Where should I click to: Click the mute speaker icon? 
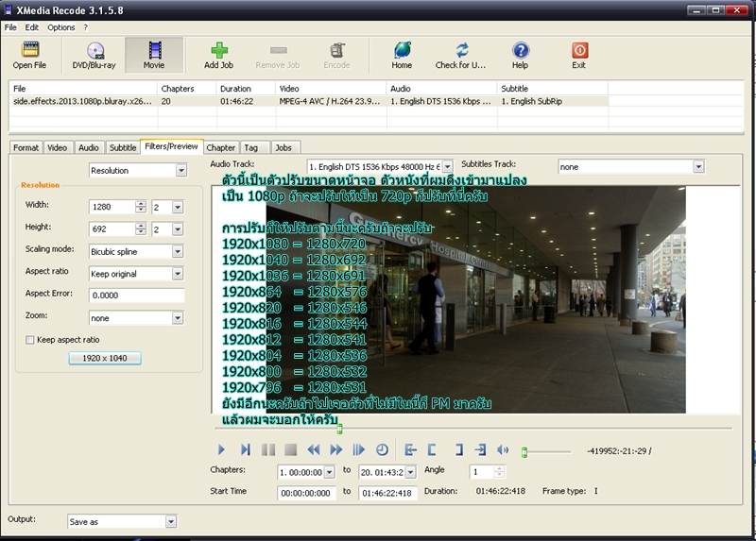503,450
